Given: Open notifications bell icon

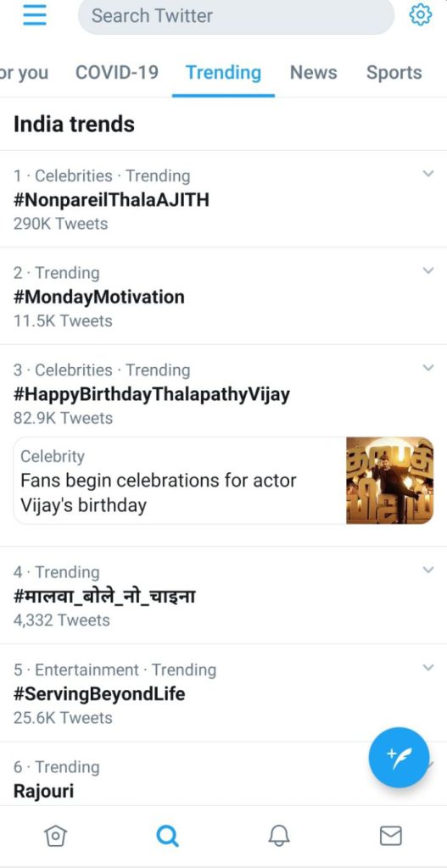Looking at the screenshot, I should [x=279, y=836].
